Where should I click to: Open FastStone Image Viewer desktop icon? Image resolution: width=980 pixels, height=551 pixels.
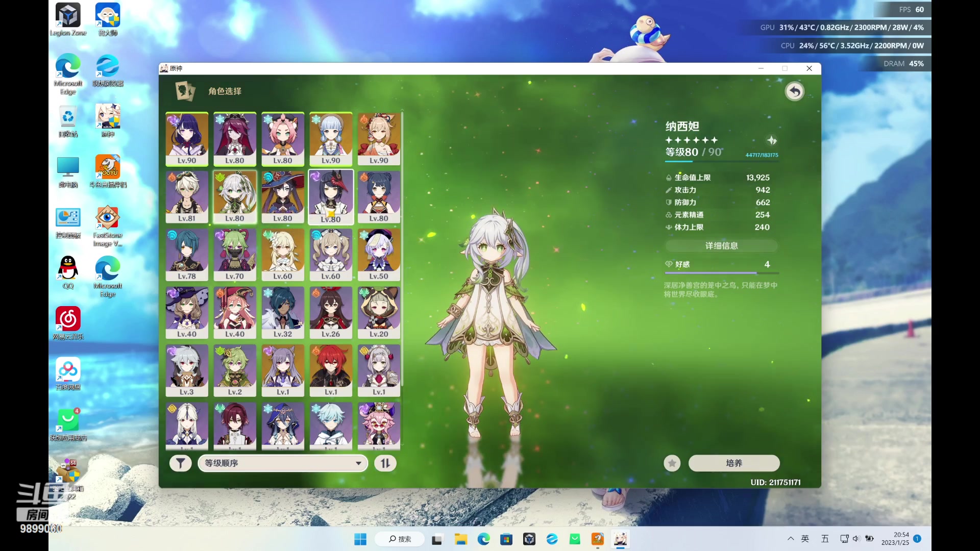108,227
